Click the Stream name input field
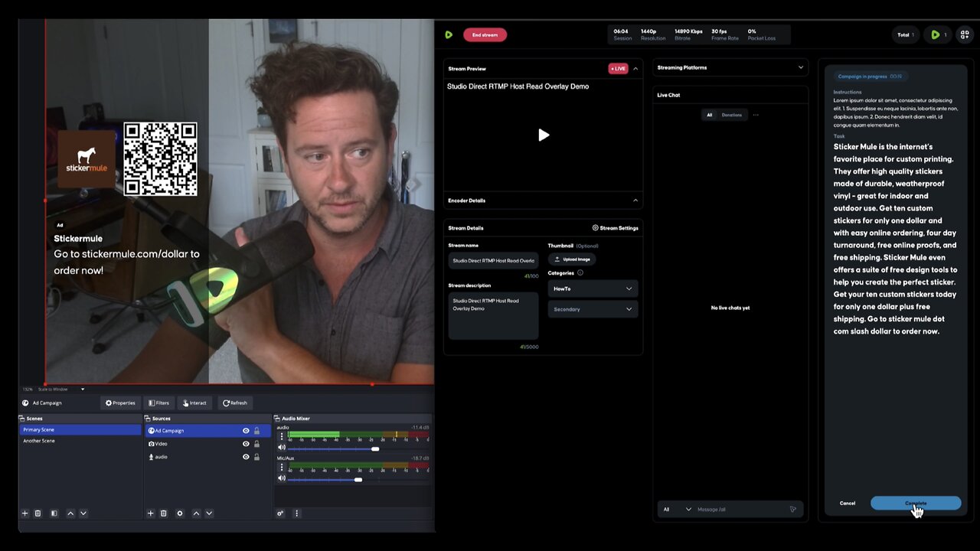Image resolution: width=980 pixels, height=551 pixels. point(493,260)
